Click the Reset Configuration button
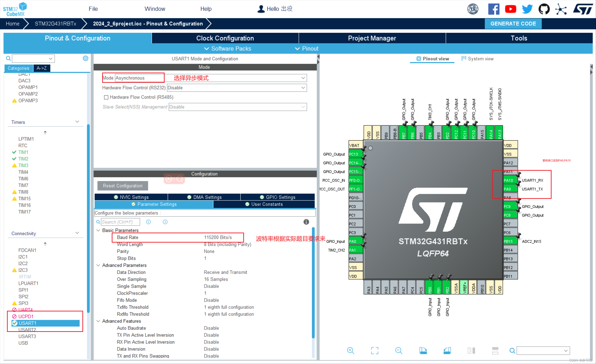Screen dimensions: 596x364 pyautogui.click(x=123, y=186)
